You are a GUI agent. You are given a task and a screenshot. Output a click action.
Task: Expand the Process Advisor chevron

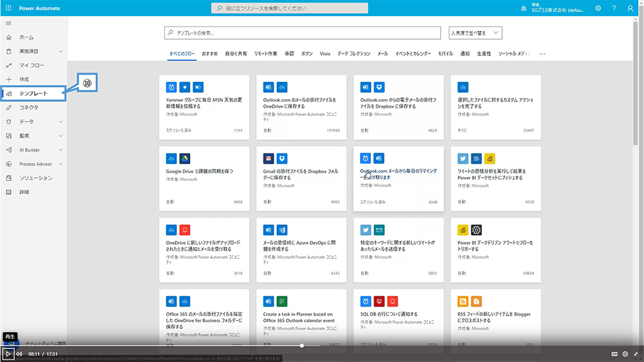(x=61, y=164)
